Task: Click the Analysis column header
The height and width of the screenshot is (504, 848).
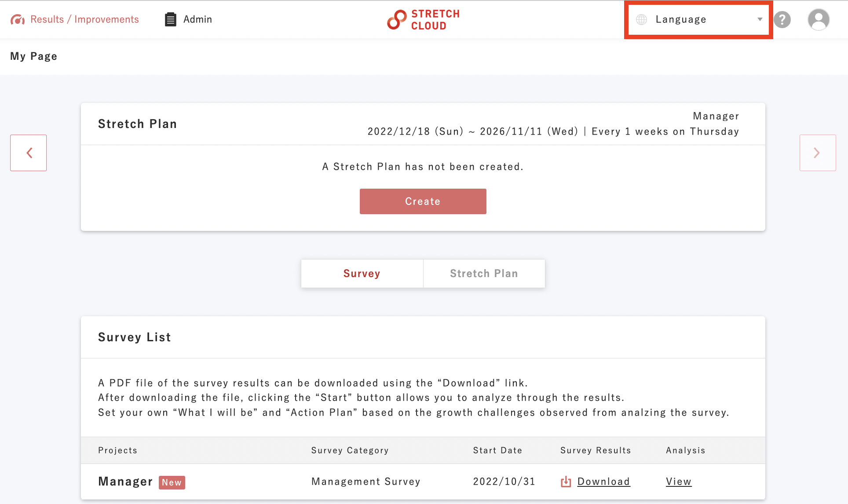Action: (x=686, y=450)
